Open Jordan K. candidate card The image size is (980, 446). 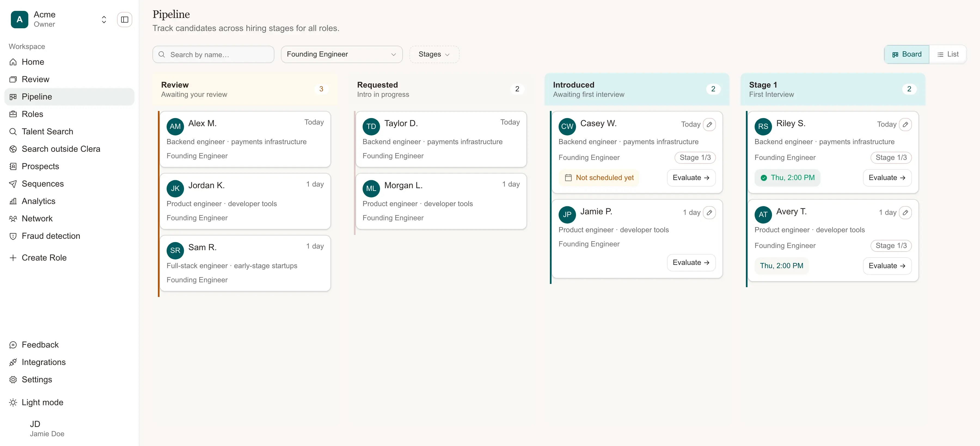tap(245, 201)
